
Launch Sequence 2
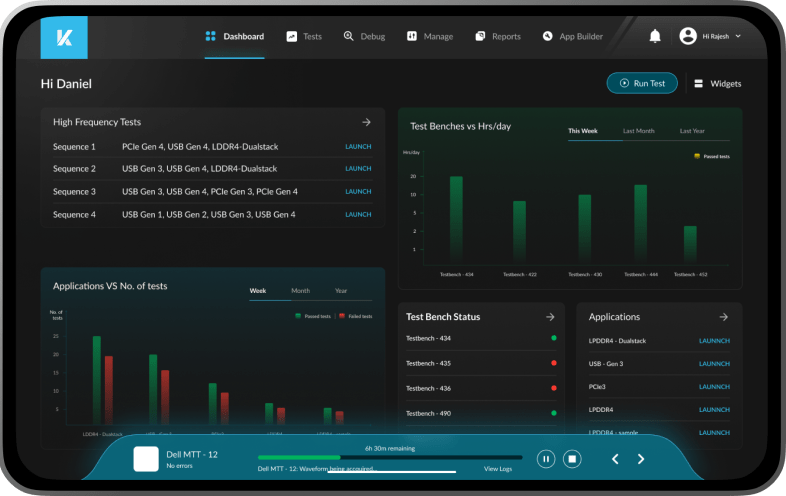(x=358, y=169)
